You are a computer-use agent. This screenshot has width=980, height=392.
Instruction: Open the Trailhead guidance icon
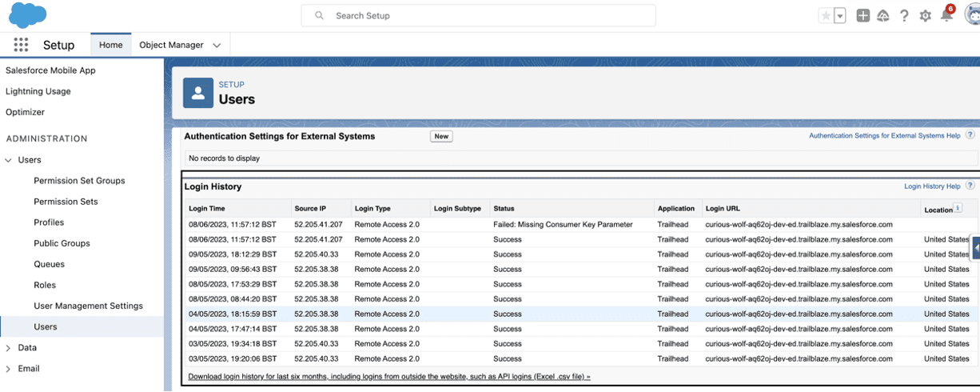coord(883,16)
